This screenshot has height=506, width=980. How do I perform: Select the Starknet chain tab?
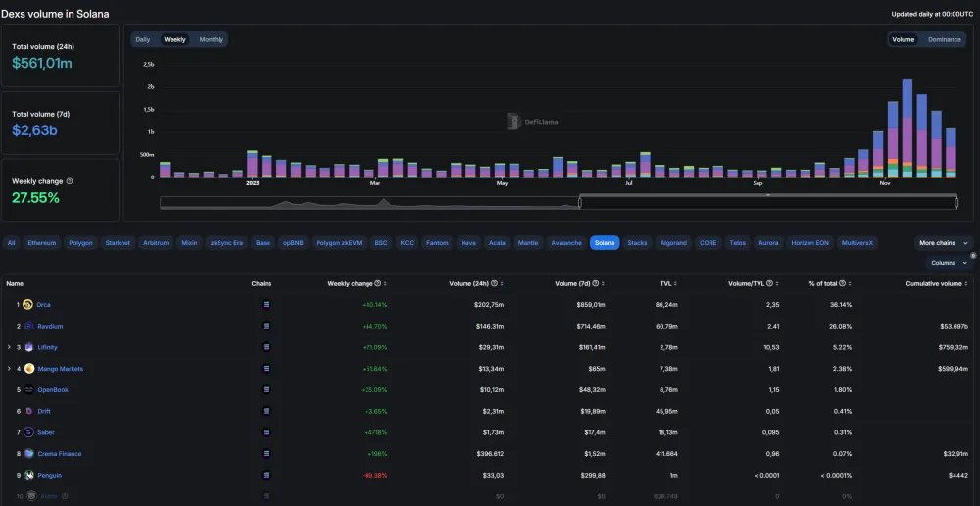click(119, 242)
